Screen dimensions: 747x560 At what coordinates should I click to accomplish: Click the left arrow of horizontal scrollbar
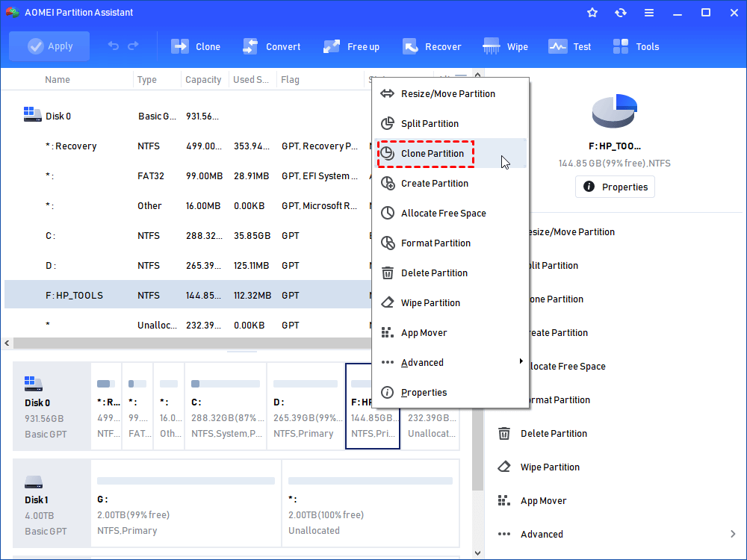coord(7,343)
